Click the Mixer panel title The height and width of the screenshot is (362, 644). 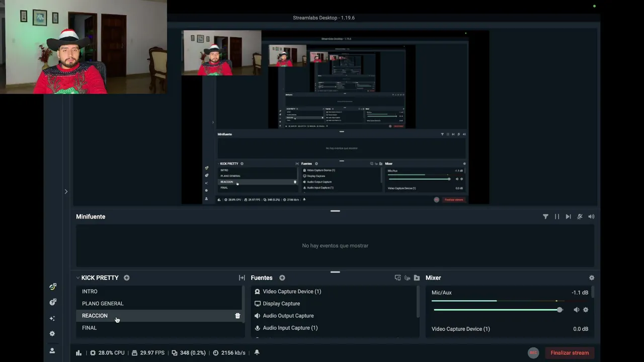[x=433, y=278]
